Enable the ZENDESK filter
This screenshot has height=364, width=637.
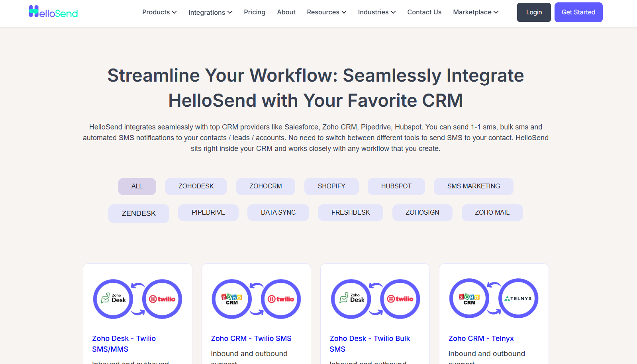click(x=139, y=213)
